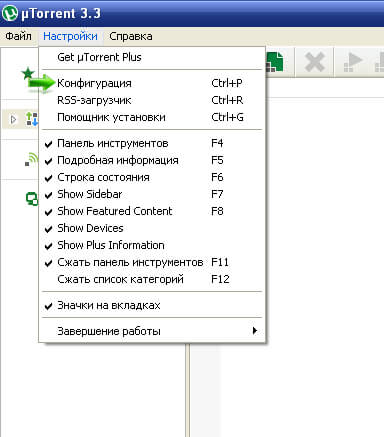Toggle Панель инструментов checkmark
Image resolution: width=384 pixels, height=437 pixels.
152,143
